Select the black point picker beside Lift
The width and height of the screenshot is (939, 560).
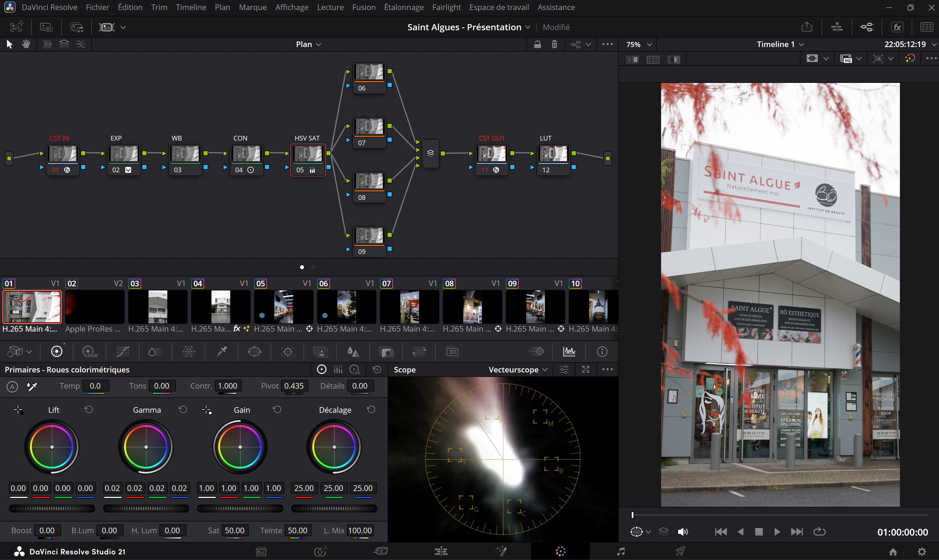pyautogui.click(x=18, y=410)
